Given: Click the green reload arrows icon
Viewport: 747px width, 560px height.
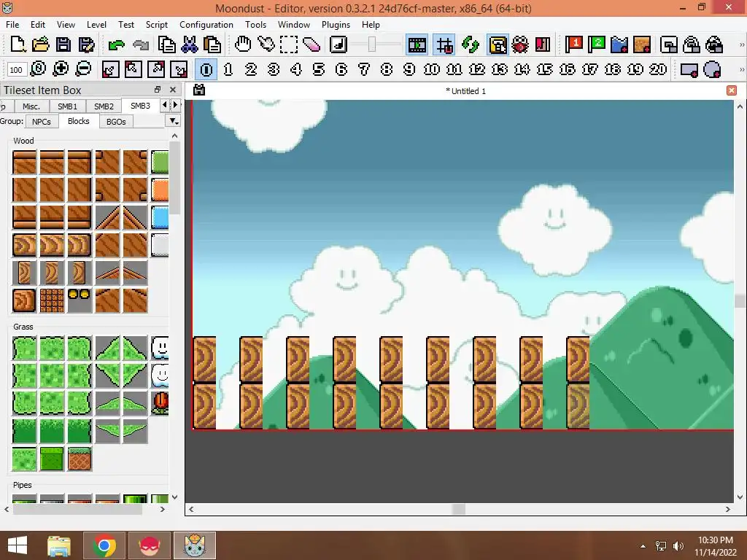Looking at the screenshot, I should tap(471, 44).
